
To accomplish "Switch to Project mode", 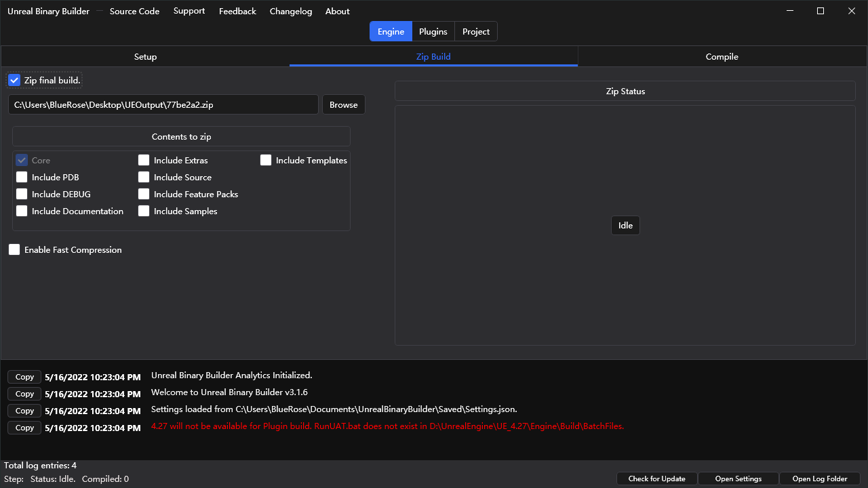I will [475, 32].
